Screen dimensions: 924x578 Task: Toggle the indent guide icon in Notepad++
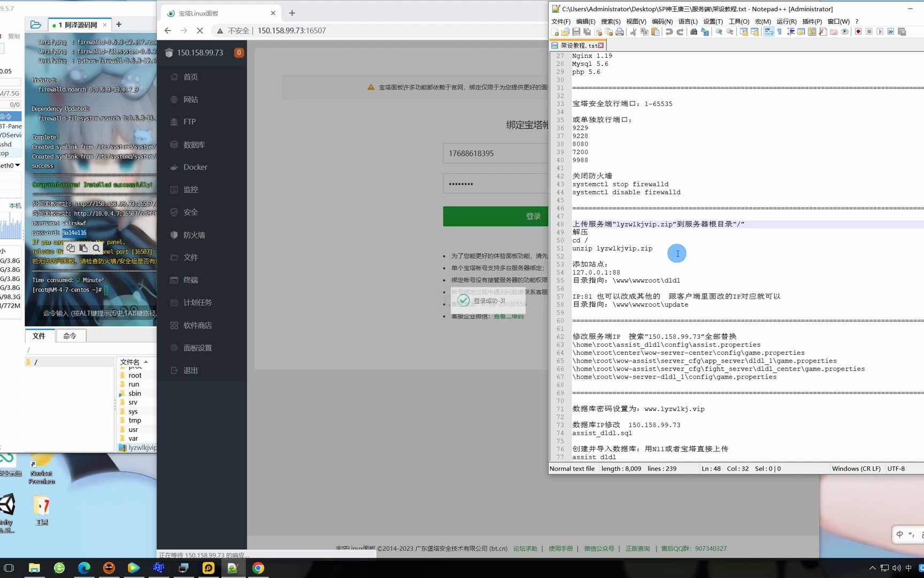(790, 32)
